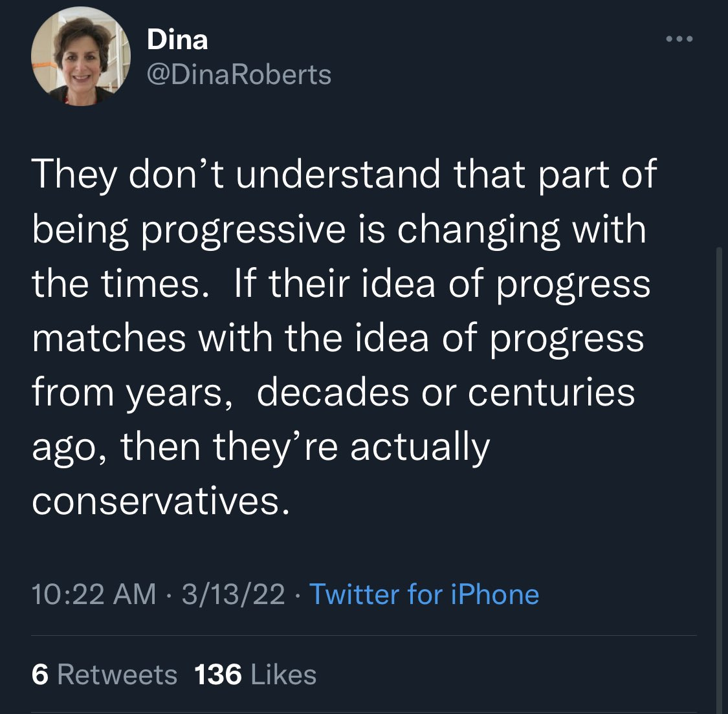Click the 3/13/22 date
Viewport: 728px width, 714px height.
point(233,594)
